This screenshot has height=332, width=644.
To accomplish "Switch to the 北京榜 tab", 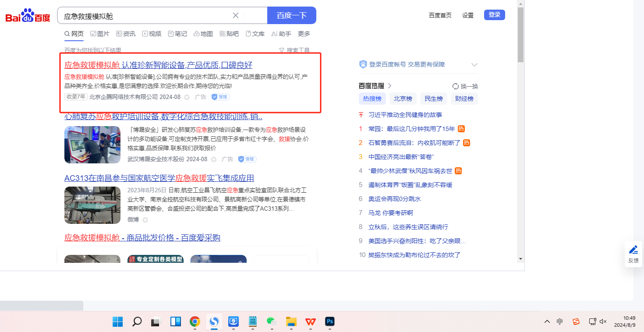I will coord(403,99).
